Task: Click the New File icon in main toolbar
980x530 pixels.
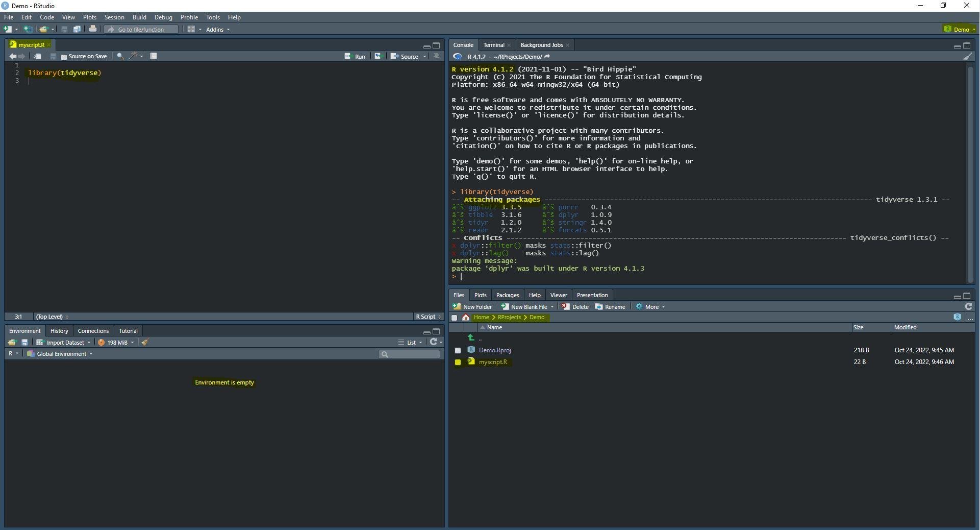Action: (x=8, y=29)
